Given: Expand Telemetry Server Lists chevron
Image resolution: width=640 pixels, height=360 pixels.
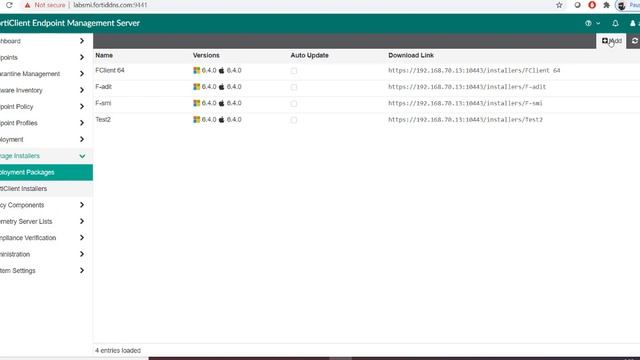Looking at the screenshot, I should point(82,221).
